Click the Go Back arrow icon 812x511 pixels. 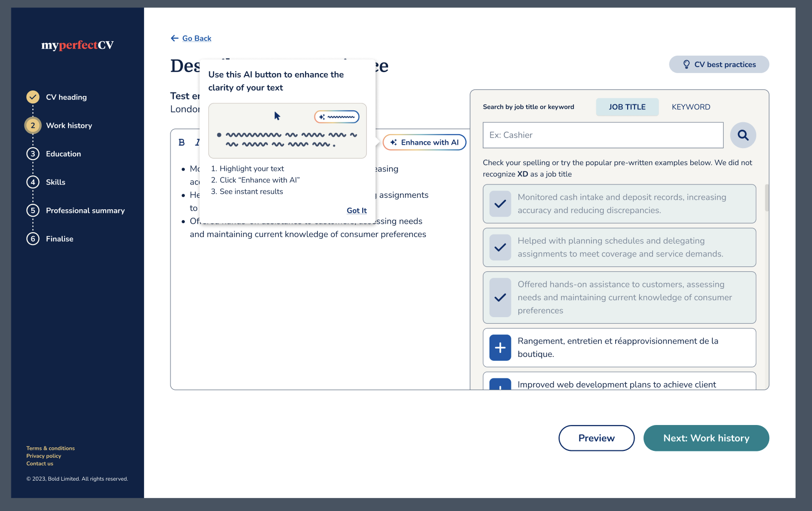[174, 38]
